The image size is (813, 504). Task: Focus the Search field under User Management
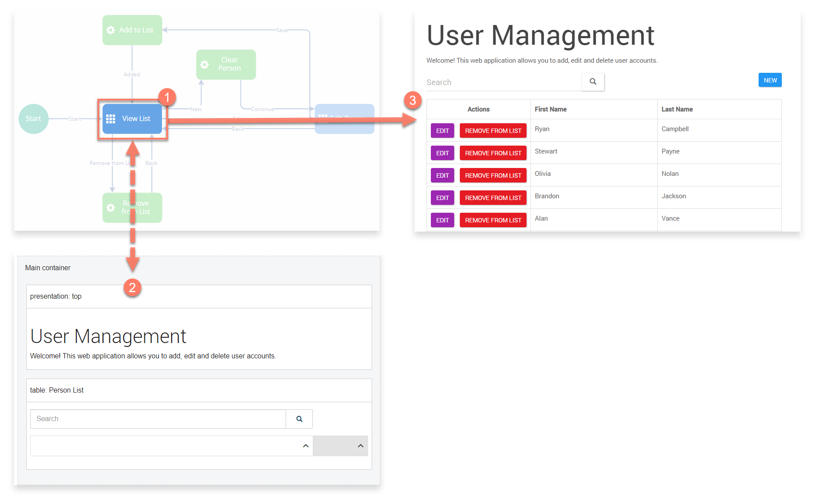coord(503,82)
